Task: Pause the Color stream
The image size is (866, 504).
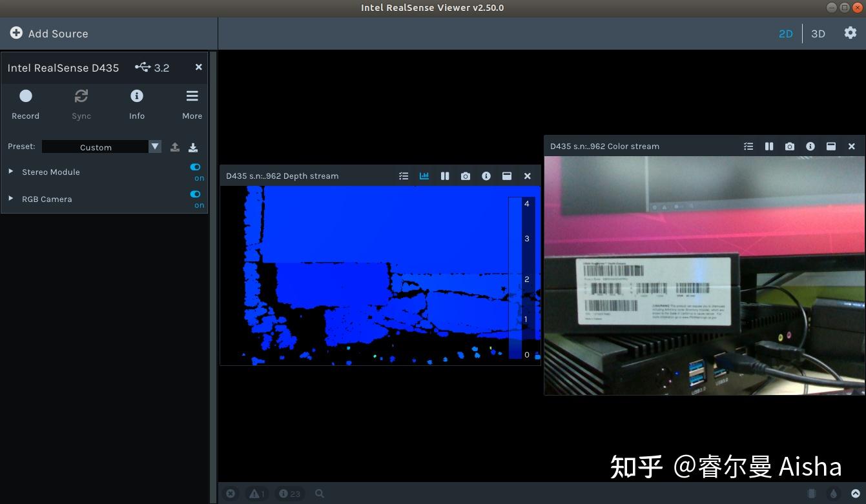Action: tap(769, 146)
